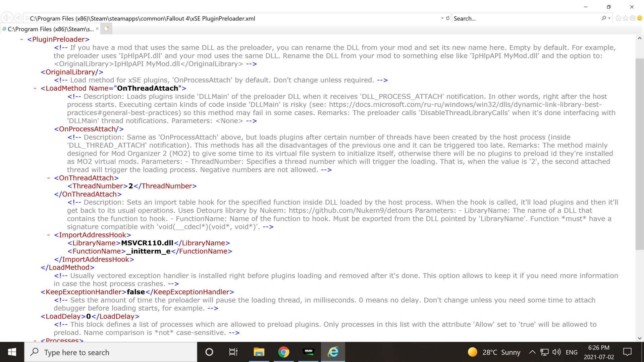Image resolution: width=644 pixels, height=362 pixels.
Task: Click the MSVCR110.dll library name value
Action: pos(147,243)
